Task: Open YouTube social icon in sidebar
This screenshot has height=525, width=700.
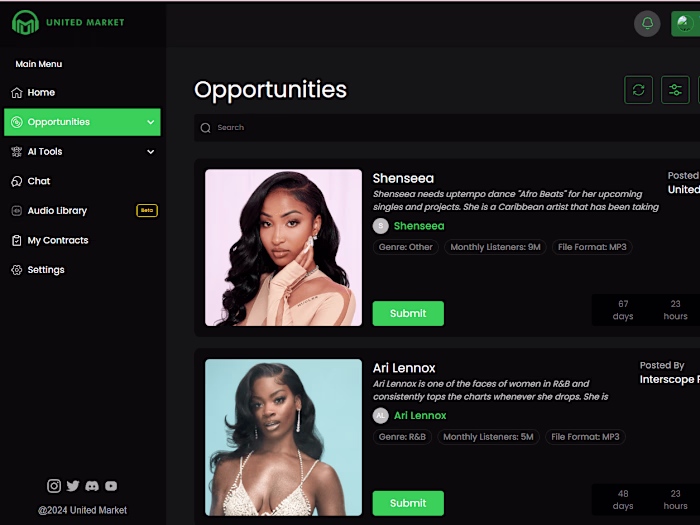Action: click(x=111, y=486)
